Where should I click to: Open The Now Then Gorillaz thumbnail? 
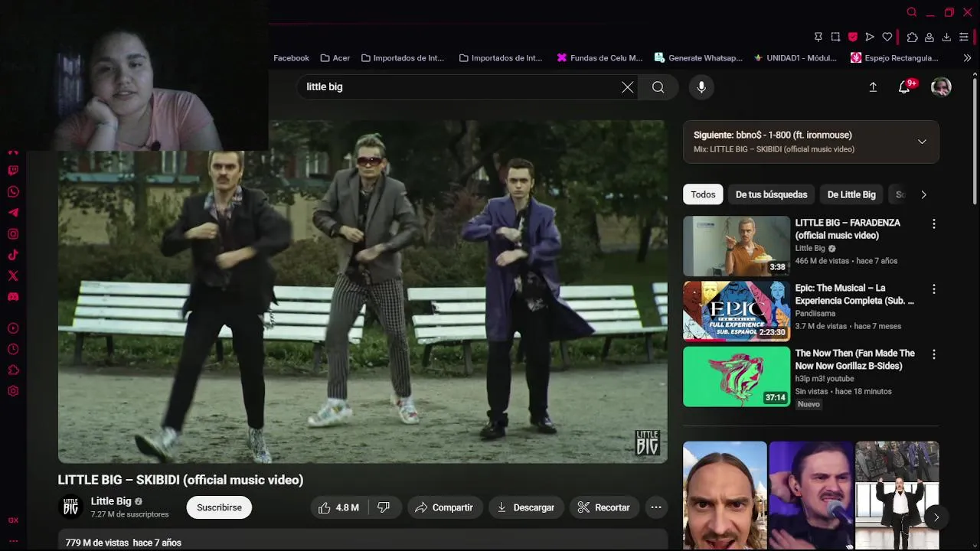[737, 376]
